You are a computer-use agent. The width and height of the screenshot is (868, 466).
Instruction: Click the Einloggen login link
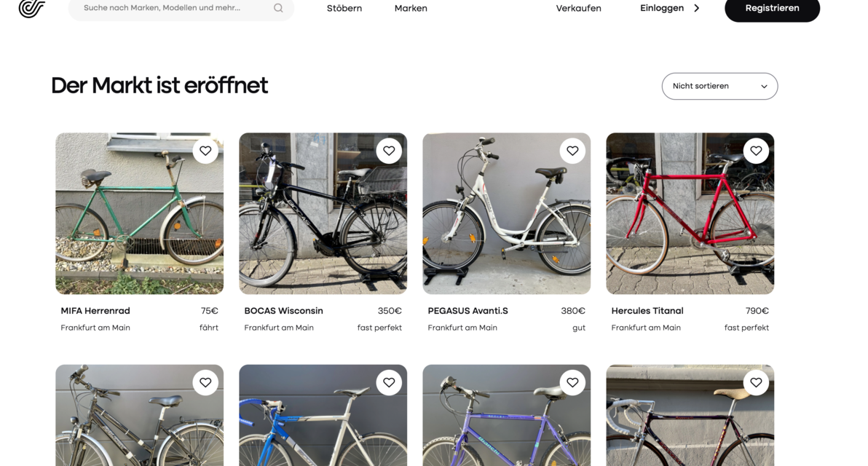pos(661,9)
